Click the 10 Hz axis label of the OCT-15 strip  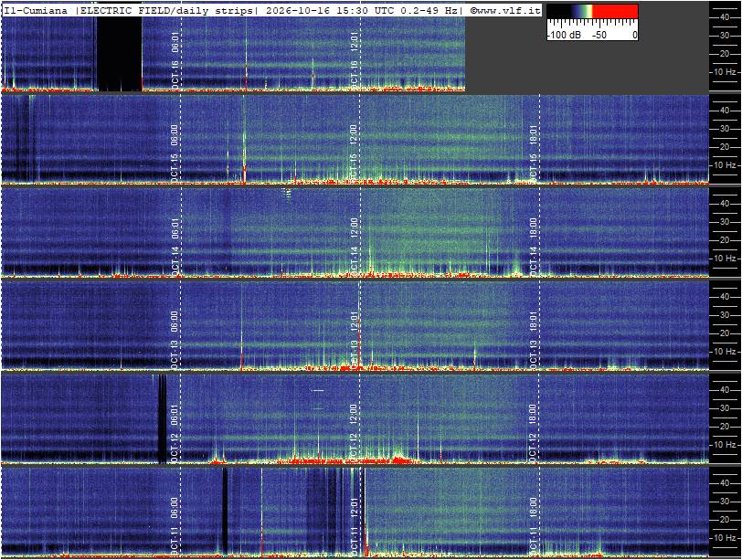tap(726, 165)
